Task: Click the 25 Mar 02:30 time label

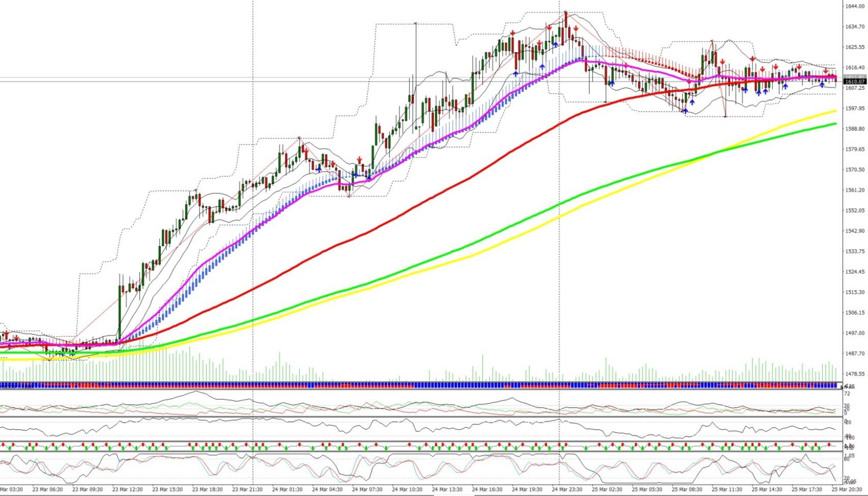Action: coord(607,489)
